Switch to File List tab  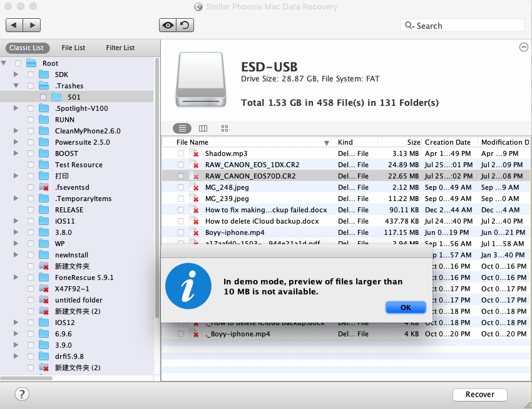point(73,48)
